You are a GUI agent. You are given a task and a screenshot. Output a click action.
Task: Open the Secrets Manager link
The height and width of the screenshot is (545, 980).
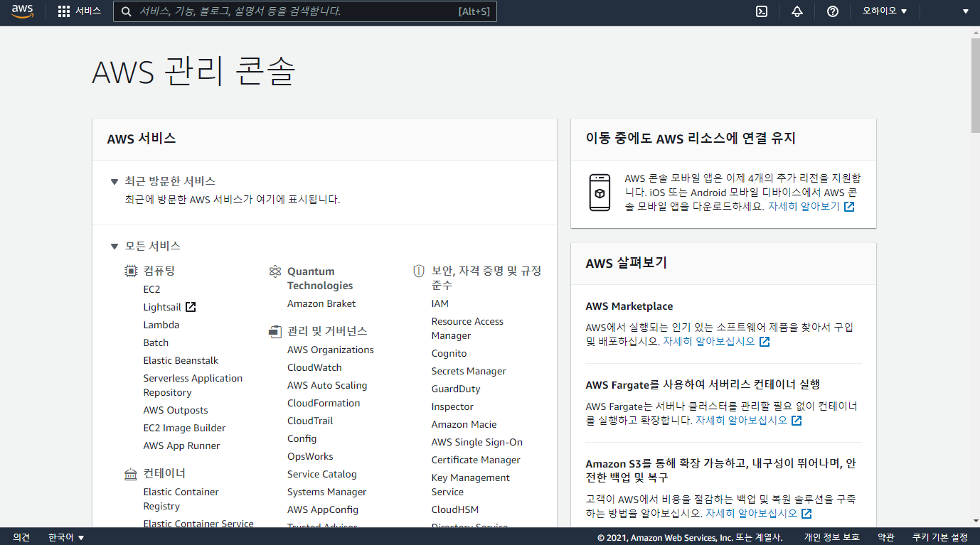469,371
